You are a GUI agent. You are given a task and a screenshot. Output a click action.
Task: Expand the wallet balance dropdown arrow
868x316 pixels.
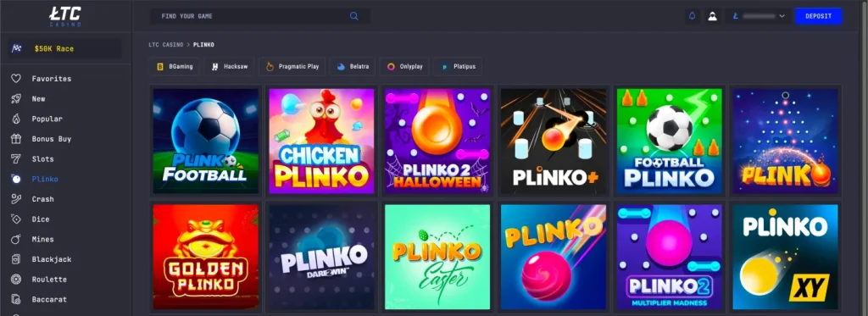click(x=782, y=16)
